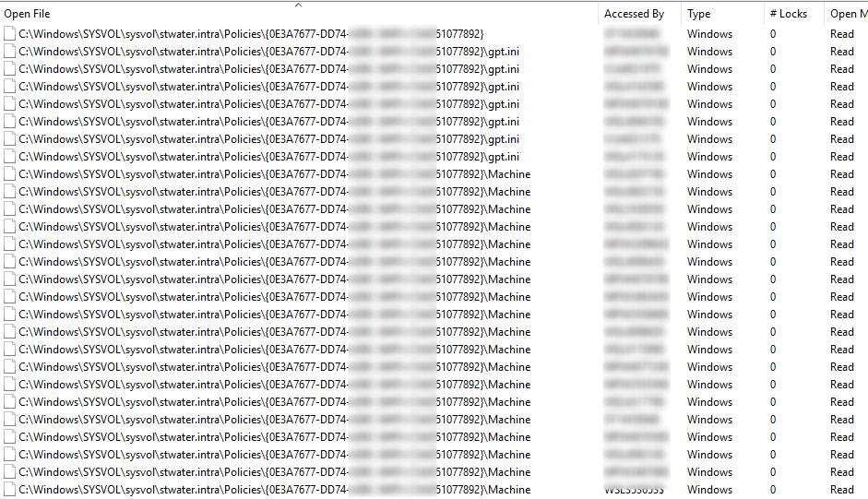868x499 pixels.
Task: Click the Read mode cell in the bottom row
Action: [x=842, y=490]
